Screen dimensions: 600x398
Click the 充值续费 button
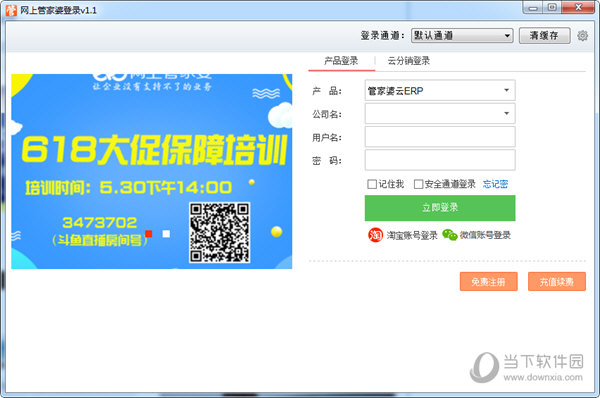point(557,282)
